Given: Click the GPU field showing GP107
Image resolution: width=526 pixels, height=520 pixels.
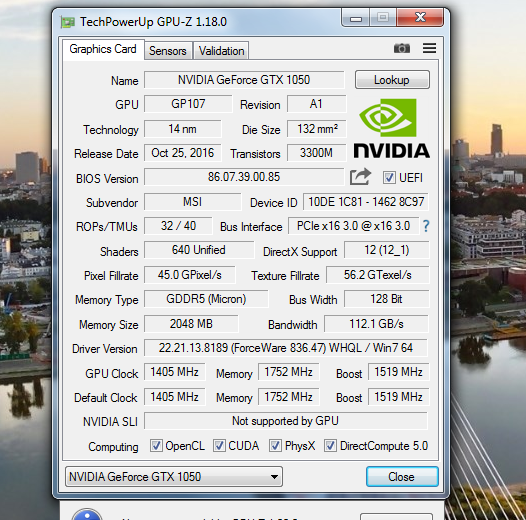Looking at the screenshot, I should tap(188, 104).
